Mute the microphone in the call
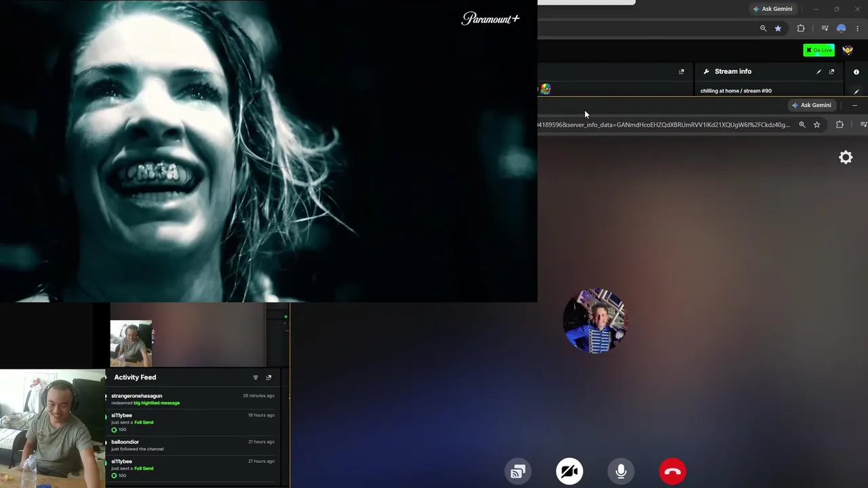The image size is (868, 488). 621,472
